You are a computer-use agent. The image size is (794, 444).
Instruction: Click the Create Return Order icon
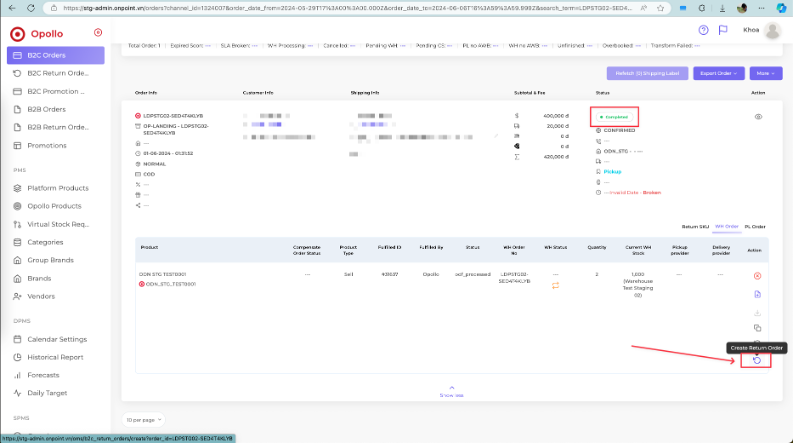[757, 360]
